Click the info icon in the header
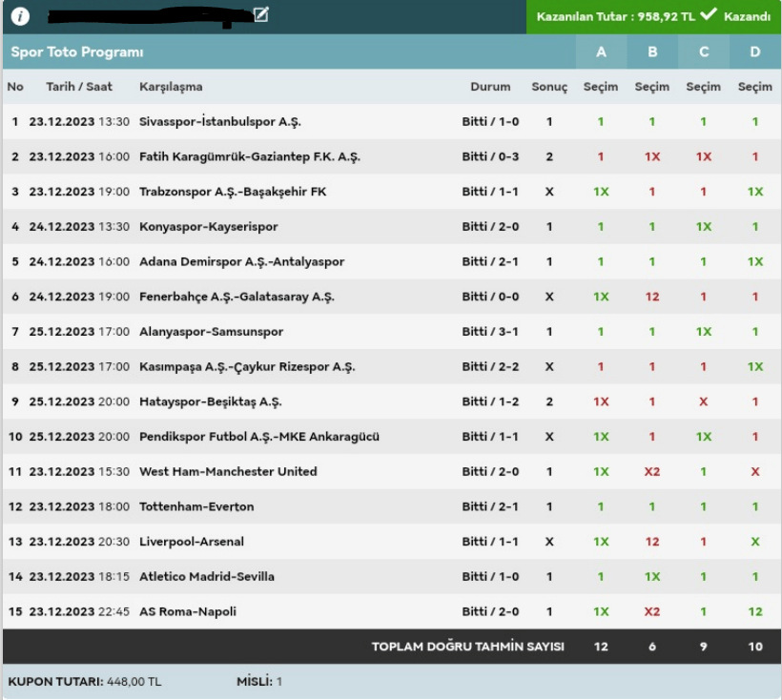This screenshot has height=700, width=782. [x=20, y=16]
